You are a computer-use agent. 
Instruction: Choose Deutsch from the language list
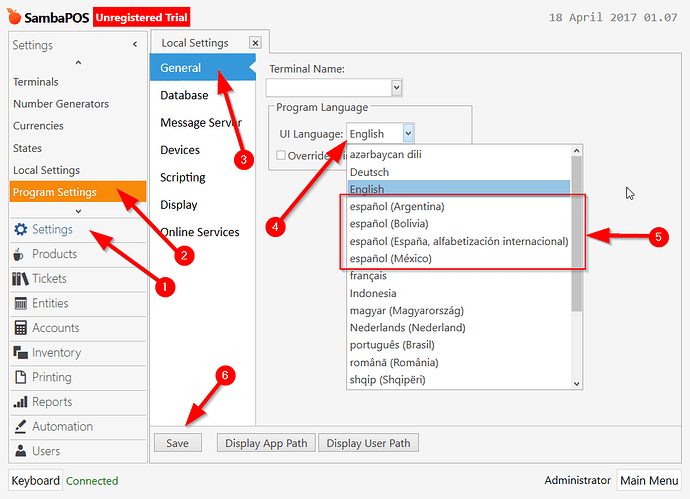point(459,172)
